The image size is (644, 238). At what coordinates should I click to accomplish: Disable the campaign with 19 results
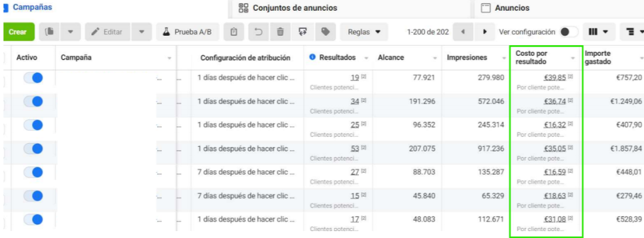tap(33, 78)
